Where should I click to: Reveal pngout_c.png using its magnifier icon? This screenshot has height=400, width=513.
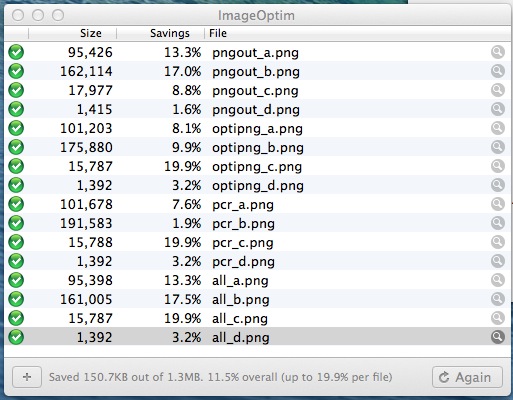pos(497,90)
